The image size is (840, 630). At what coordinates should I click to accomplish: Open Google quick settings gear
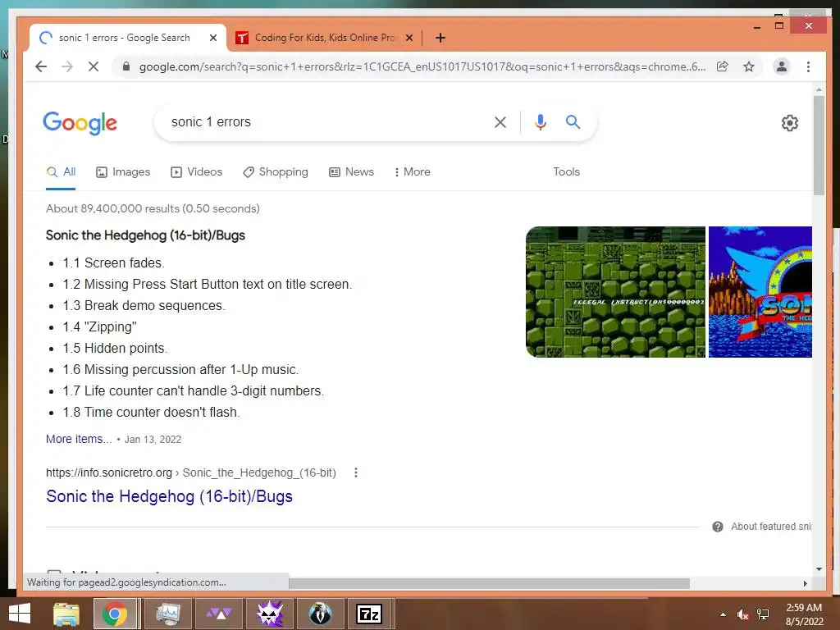point(790,123)
